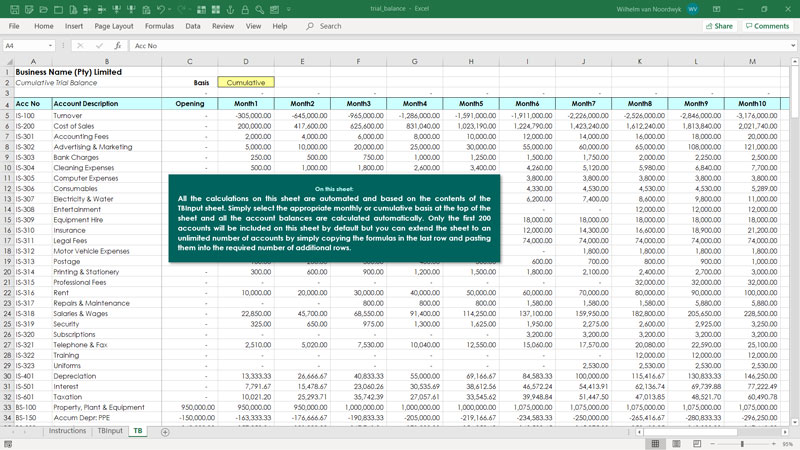Open the Name Box dropdown arrow
Image resolution: width=800 pixels, height=450 pixels.
point(50,45)
